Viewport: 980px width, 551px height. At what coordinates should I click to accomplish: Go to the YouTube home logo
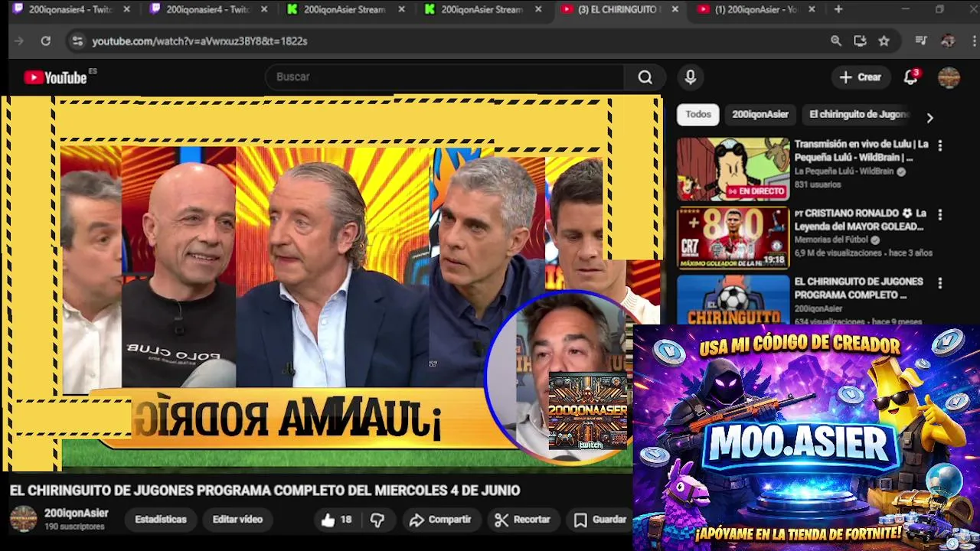click(56, 77)
